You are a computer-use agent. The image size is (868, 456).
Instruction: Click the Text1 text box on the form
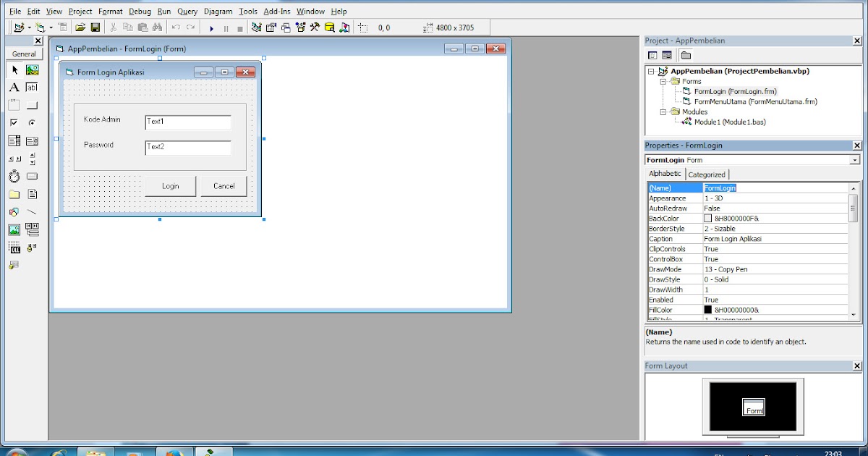pos(187,121)
